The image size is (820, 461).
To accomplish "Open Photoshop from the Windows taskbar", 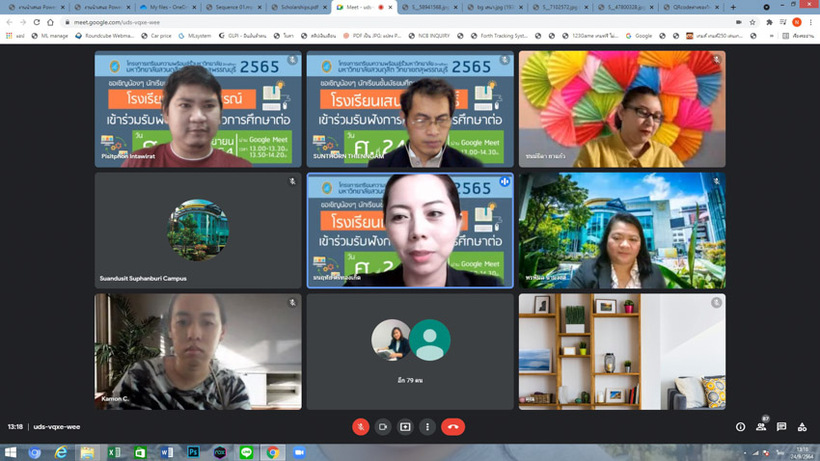I will (x=193, y=452).
